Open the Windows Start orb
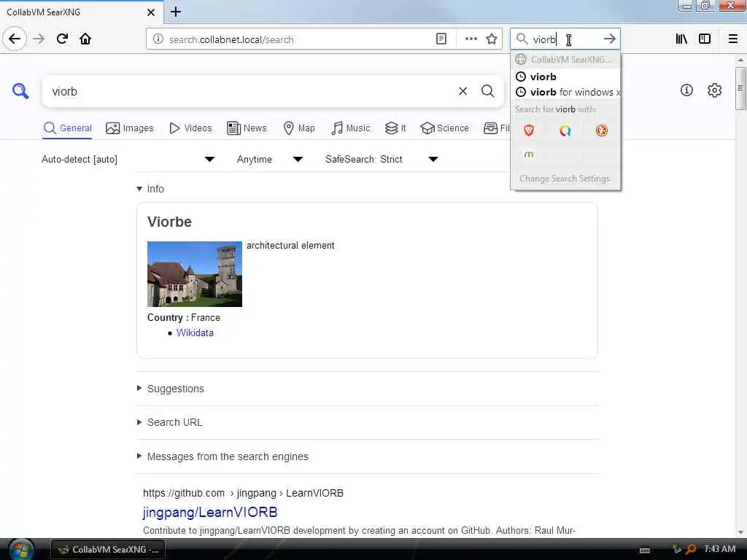 coord(21,549)
